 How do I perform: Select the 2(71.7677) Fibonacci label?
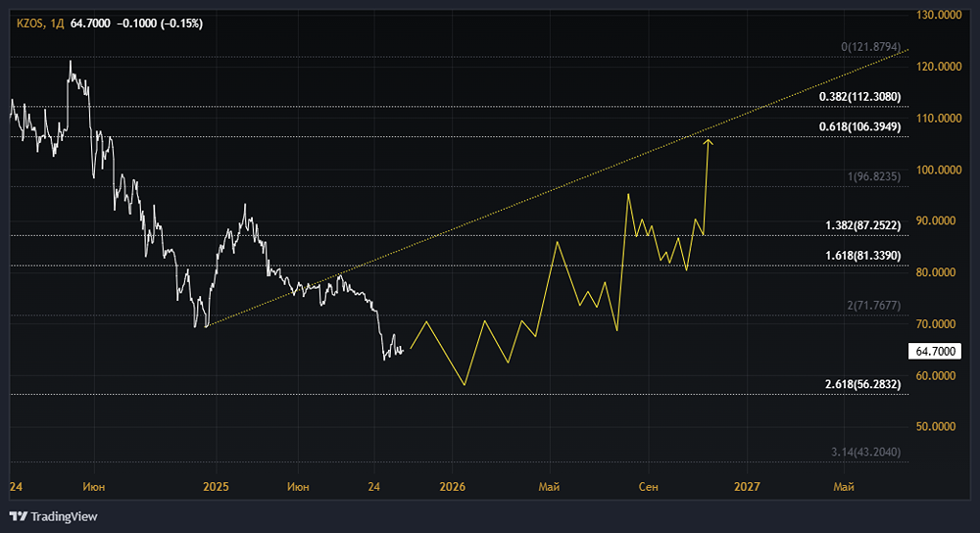[874, 306]
